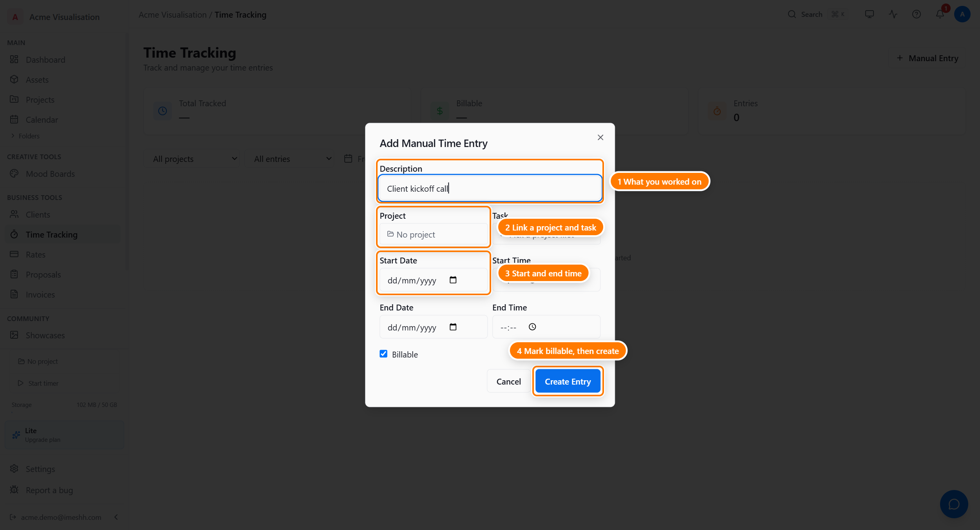Open the End Date calendar picker icon
Screen dimensions: 980x530
pos(453,327)
